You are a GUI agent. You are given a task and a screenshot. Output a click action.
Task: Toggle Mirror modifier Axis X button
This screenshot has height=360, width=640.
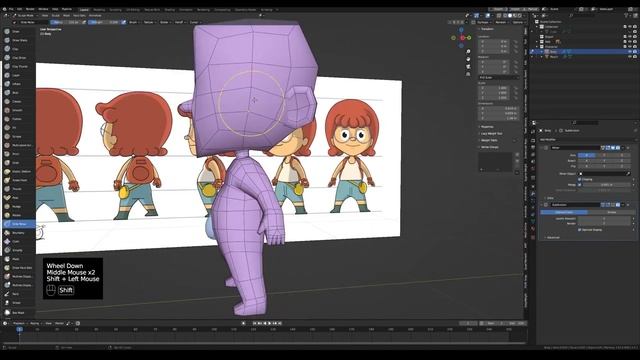click(x=587, y=155)
